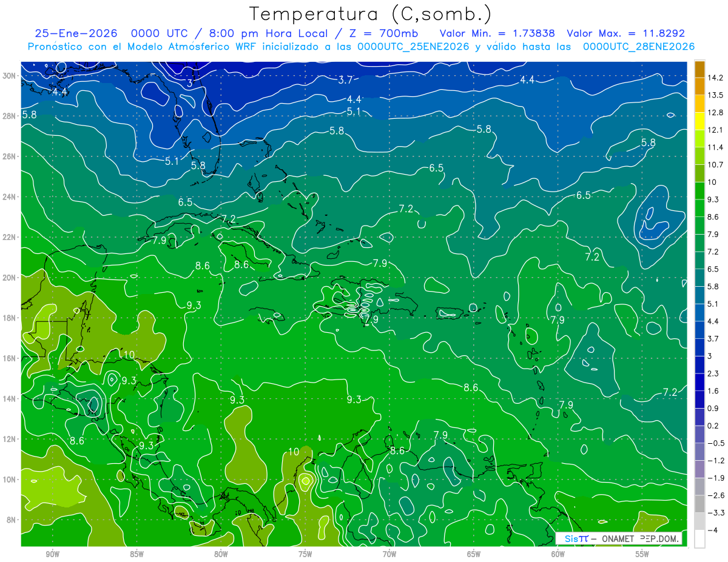Viewport: 728px width, 562px height.
Task: Click the top orange-brown colorbar segment above 14.2
Action: point(699,69)
